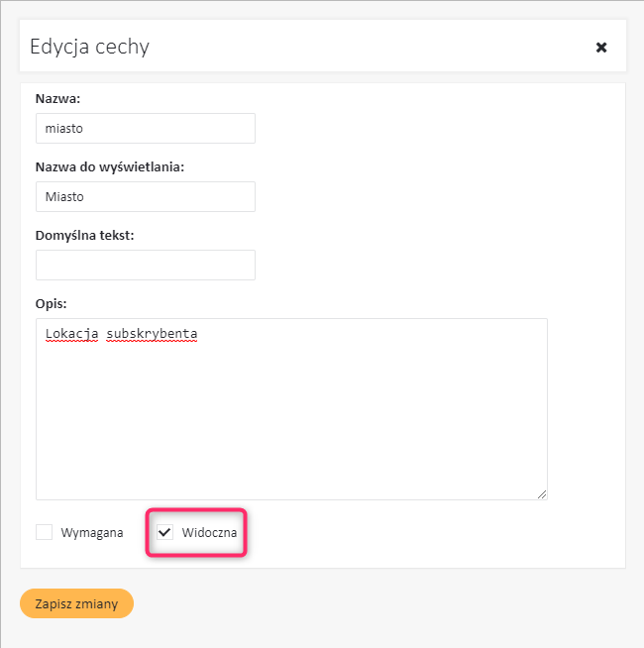Click the underlined word subskrybenta

pyautogui.click(x=154, y=334)
